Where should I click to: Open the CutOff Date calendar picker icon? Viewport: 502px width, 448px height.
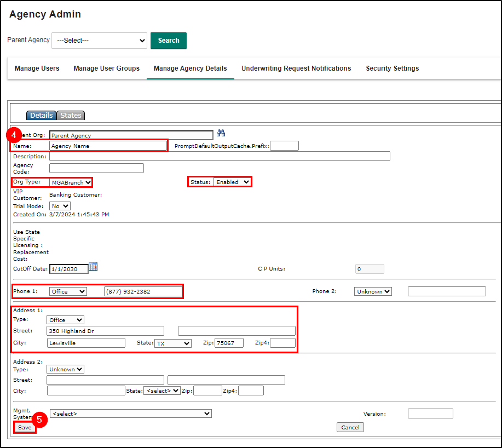pos(93,267)
